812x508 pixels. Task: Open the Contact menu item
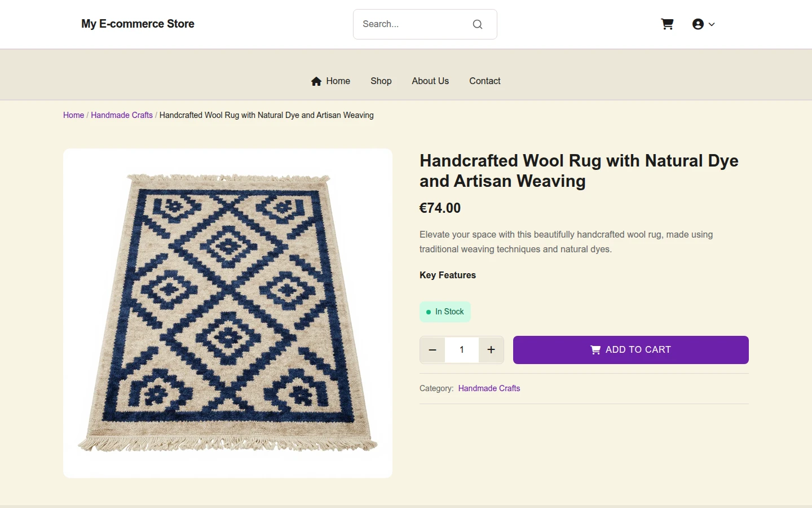[485, 81]
